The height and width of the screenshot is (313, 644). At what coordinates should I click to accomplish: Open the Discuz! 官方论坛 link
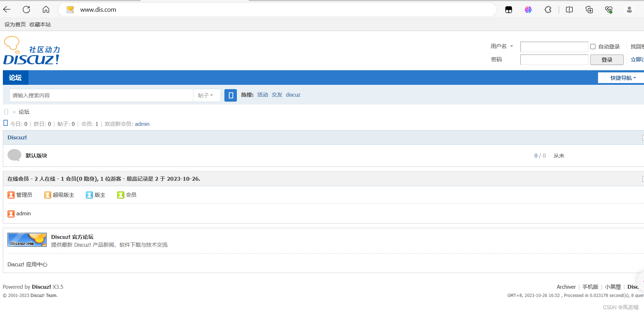tap(72, 237)
